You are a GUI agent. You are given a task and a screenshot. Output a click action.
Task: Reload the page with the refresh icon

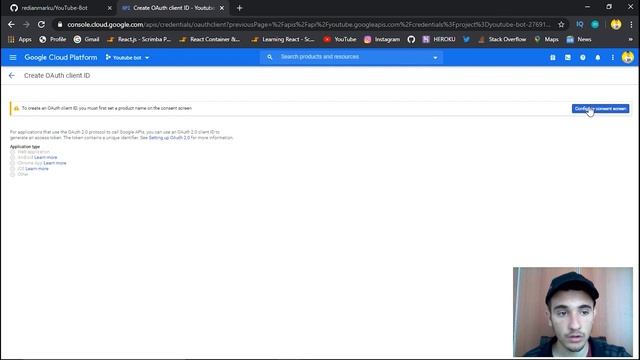pyautogui.click(x=41, y=24)
